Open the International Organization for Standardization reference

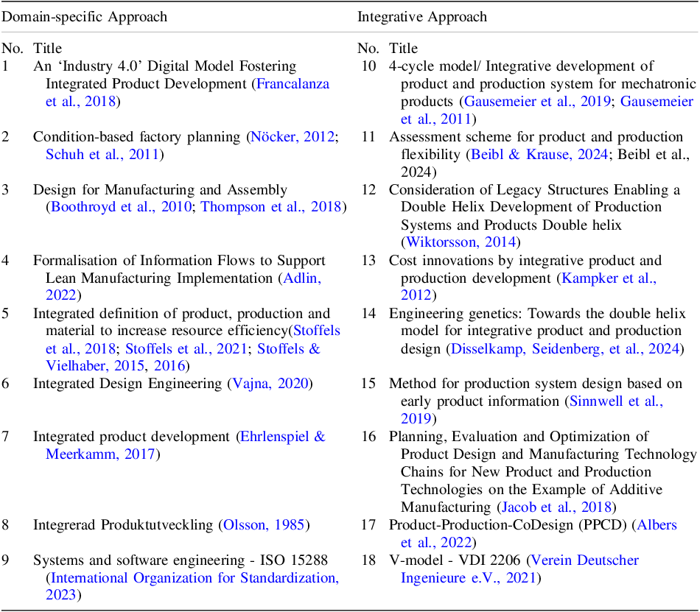[195, 577]
